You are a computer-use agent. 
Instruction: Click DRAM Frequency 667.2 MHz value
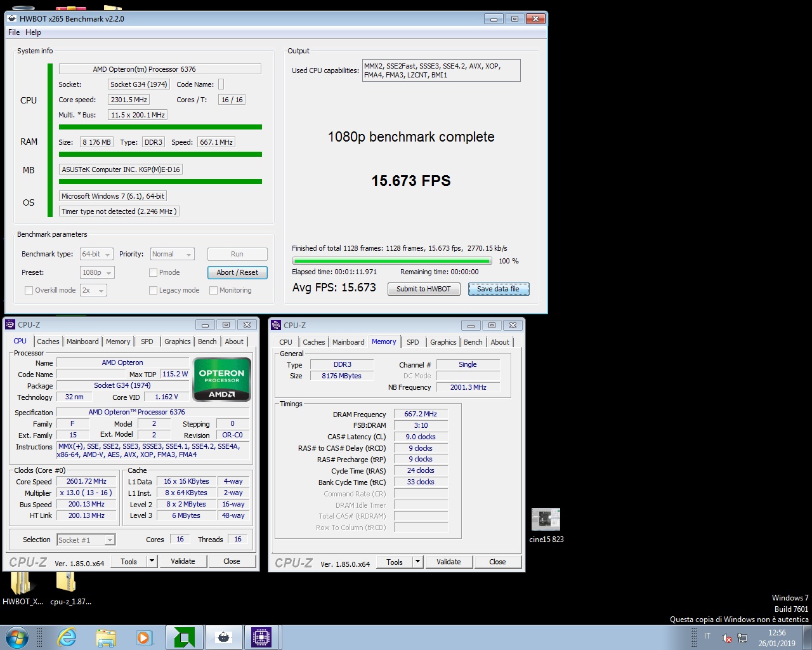pyautogui.click(x=421, y=414)
